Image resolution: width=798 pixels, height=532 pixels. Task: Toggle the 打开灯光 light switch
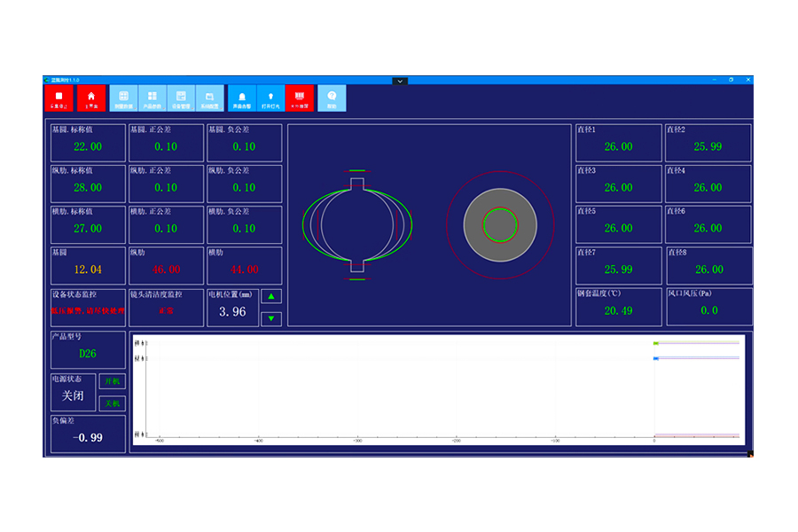[x=270, y=98]
